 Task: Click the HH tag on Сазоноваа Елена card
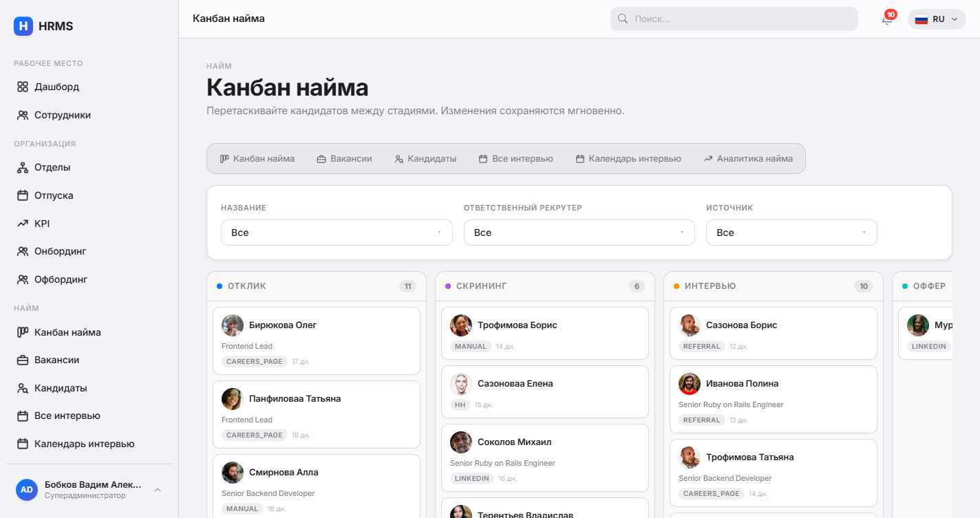tap(460, 404)
